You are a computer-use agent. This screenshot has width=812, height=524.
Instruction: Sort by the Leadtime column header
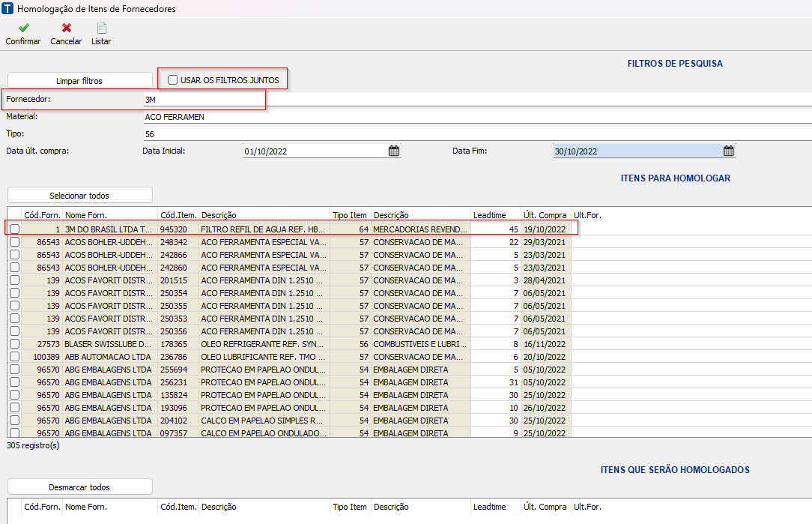click(494, 215)
